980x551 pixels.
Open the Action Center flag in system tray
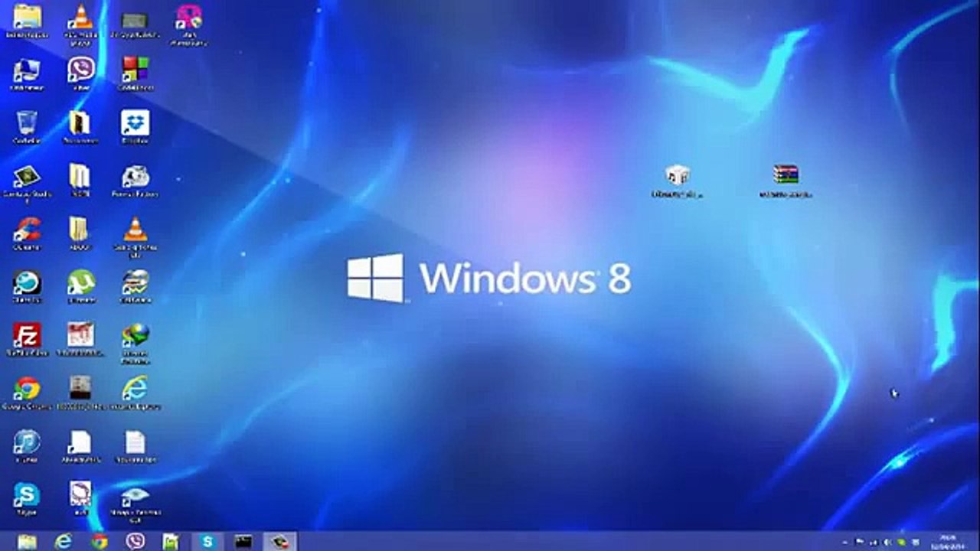(861, 542)
